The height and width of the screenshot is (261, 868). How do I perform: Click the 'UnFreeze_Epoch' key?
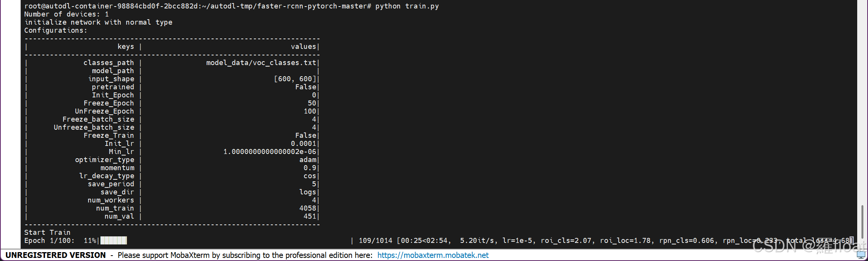click(x=105, y=111)
